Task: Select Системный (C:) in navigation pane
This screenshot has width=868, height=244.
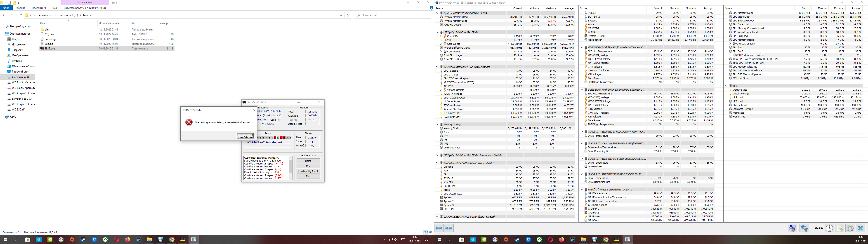Action: click(21, 77)
